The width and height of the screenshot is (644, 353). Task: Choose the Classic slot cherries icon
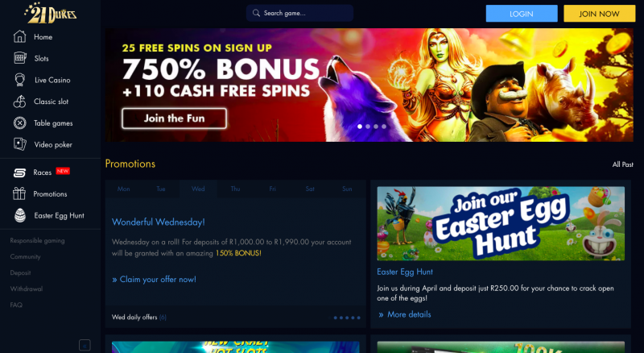pyautogui.click(x=19, y=102)
